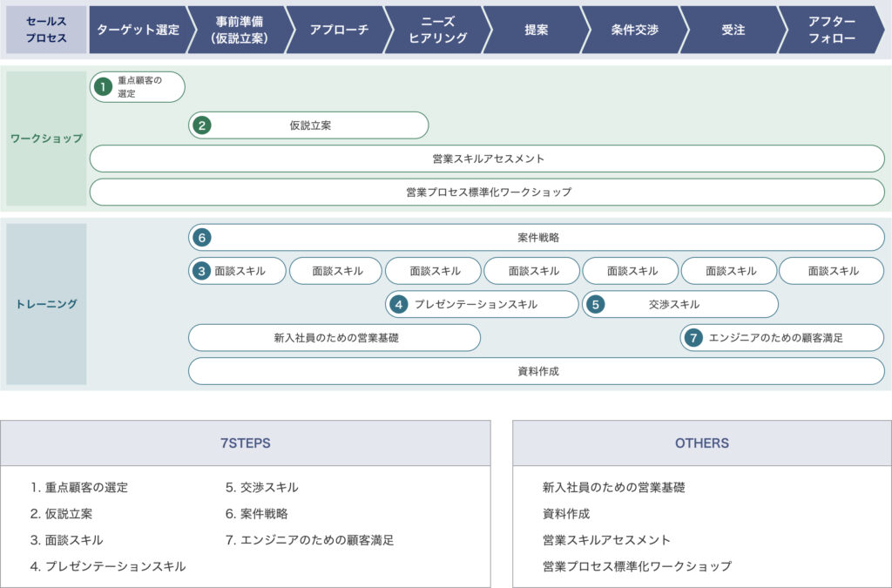
Task: Open the 営業プロセス標準化ワークショップ bar
Action: pos(487,193)
